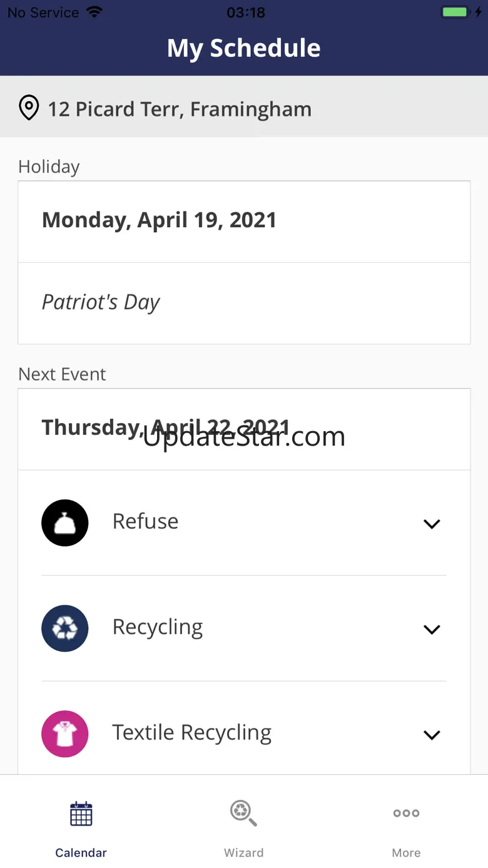The width and height of the screenshot is (488, 868).
Task: Tap the Wizard magnifier icon
Action: coord(243,814)
